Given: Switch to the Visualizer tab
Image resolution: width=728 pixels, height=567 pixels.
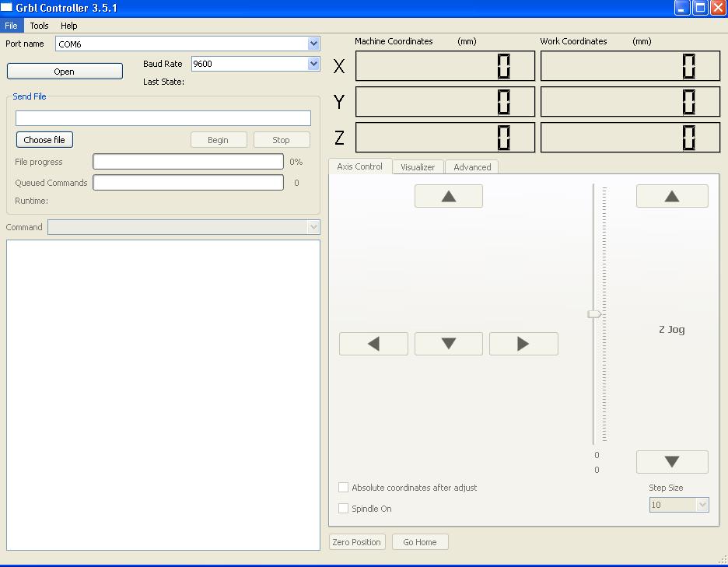Looking at the screenshot, I should click(x=418, y=167).
